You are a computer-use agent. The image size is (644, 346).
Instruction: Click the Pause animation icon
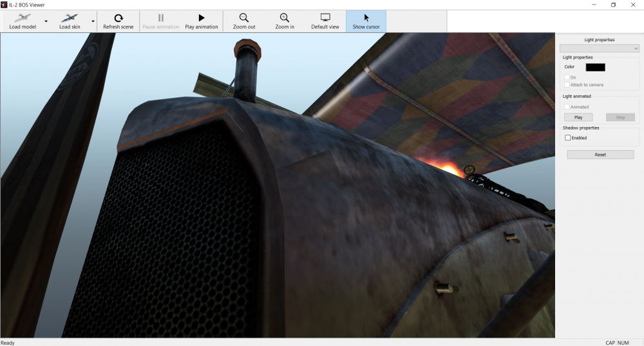click(x=161, y=18)
